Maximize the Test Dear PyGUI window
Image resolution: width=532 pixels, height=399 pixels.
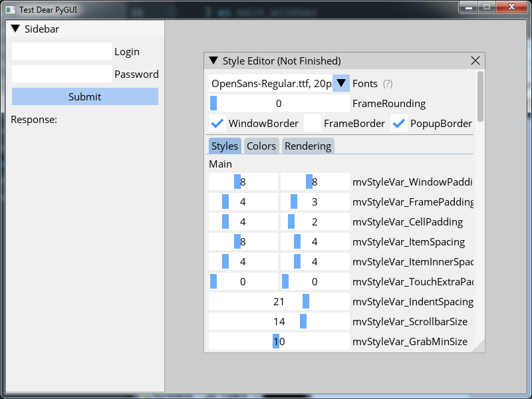pyautogui.click(x=487, y=7)
